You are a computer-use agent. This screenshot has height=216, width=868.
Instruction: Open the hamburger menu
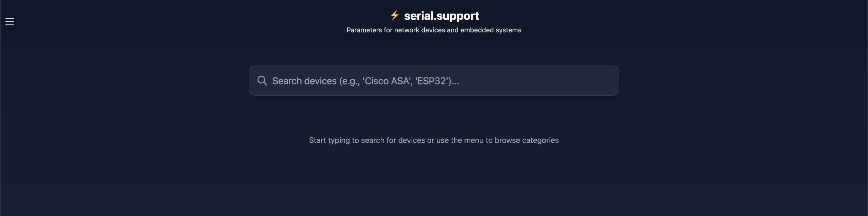click(x=9, y=21)
